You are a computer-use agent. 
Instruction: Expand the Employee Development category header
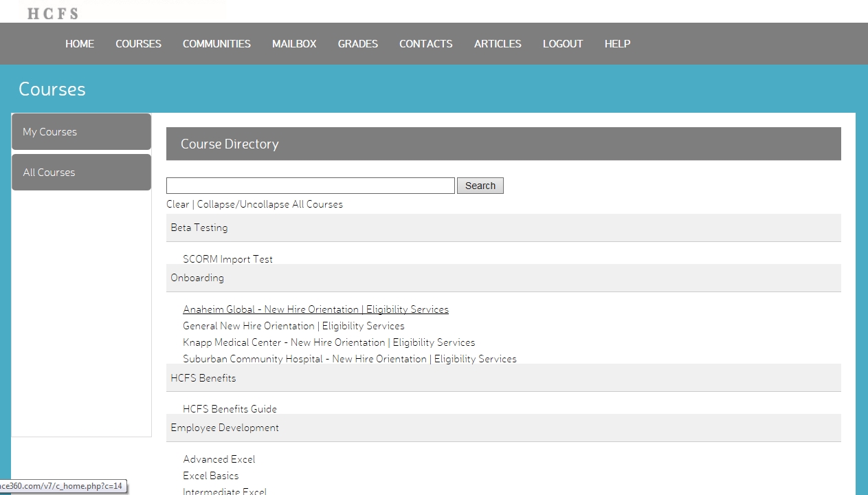click(x=225, y=428)
